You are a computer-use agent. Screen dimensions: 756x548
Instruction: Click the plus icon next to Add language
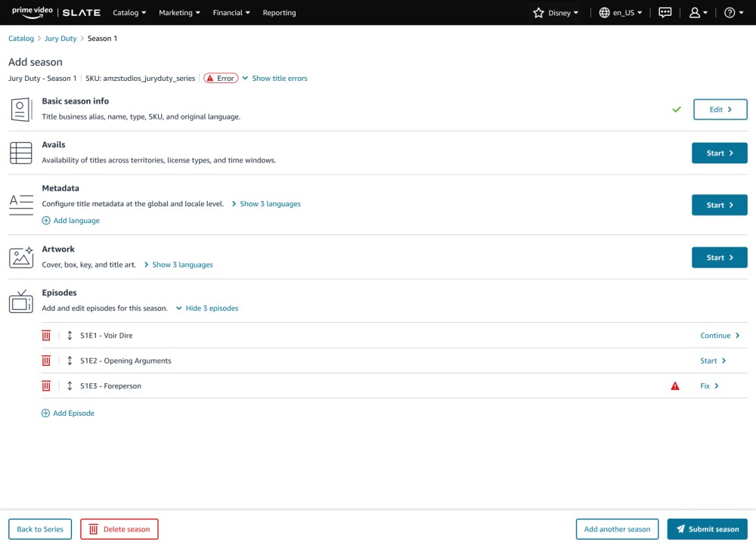click(46, 221)
